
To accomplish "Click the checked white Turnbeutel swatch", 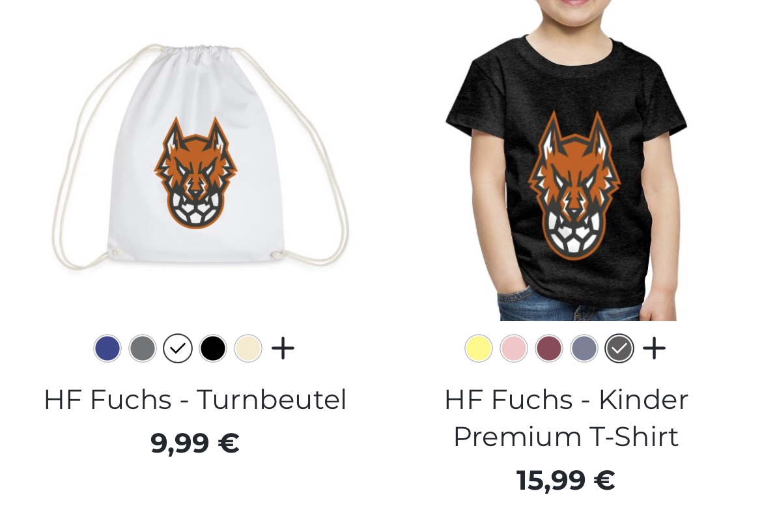I will [x=178, y=348].
